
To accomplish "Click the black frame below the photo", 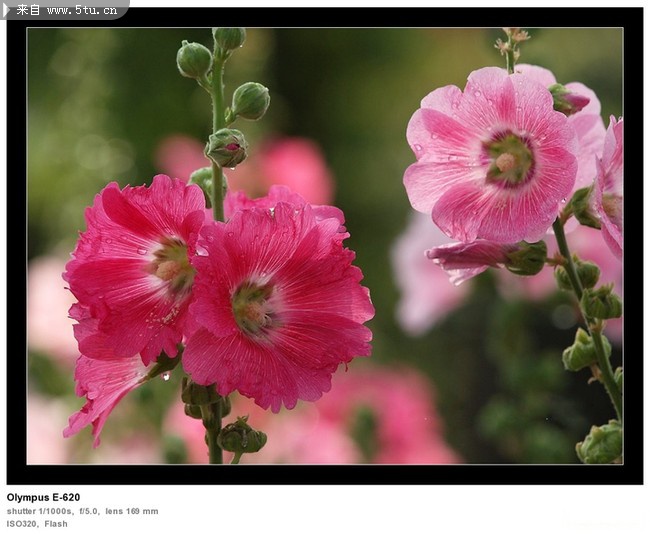I will point(324,474).
